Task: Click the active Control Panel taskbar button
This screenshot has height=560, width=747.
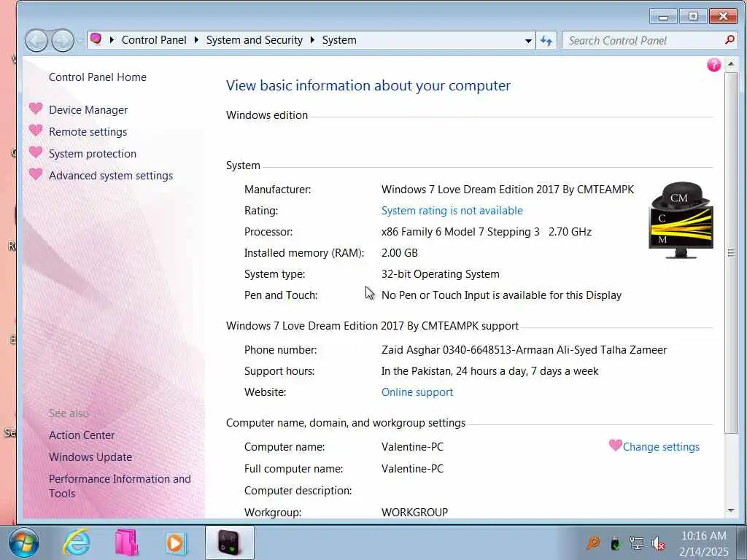Action: coord(230,542)
